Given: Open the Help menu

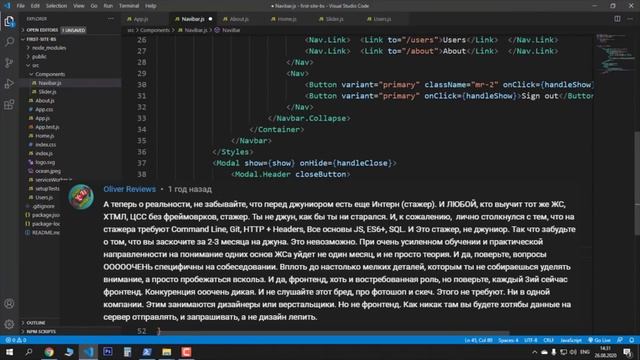Looking at the screenshot, I should (x=151, y=6).
